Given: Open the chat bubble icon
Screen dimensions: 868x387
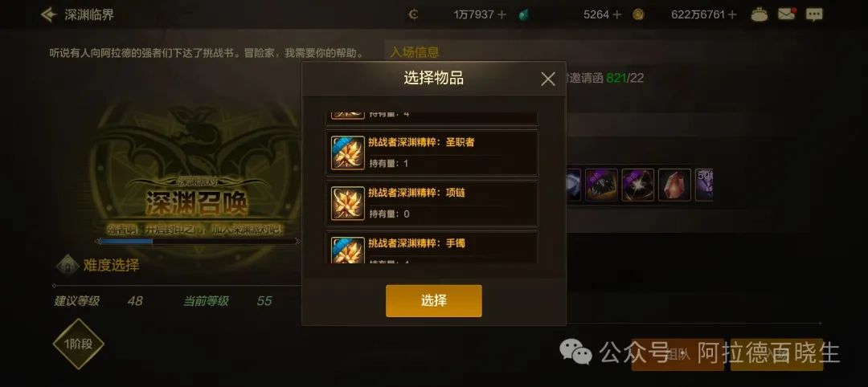Looking at the screenshot, I should [x=814, y=15].
